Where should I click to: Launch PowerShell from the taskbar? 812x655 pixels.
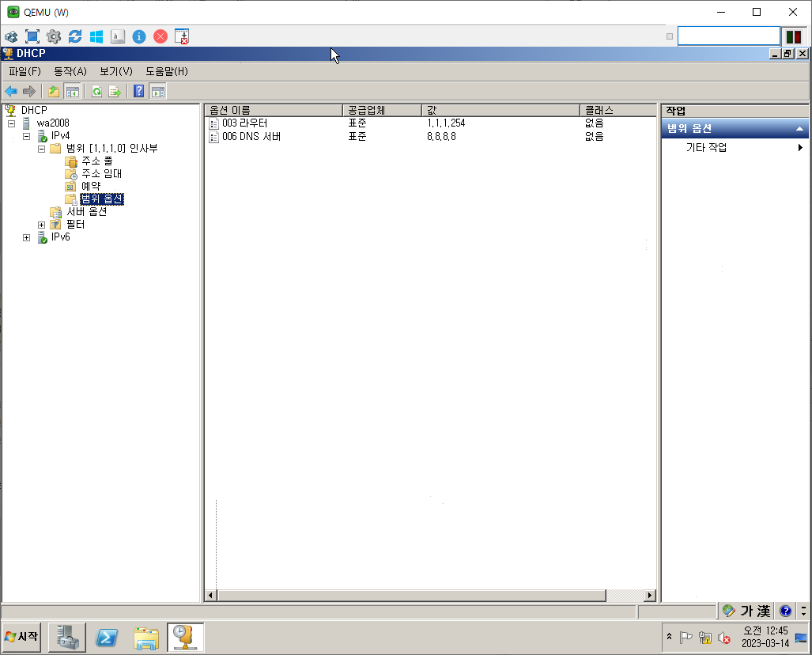point(107,638)
